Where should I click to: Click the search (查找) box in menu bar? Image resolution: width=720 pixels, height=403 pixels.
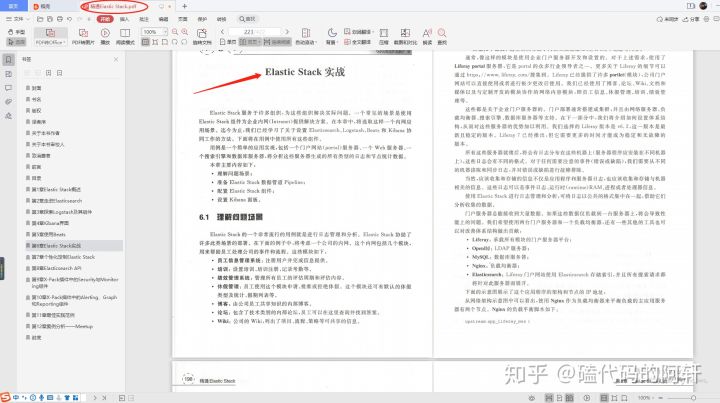pyautogui.click(x=248, y=19)
